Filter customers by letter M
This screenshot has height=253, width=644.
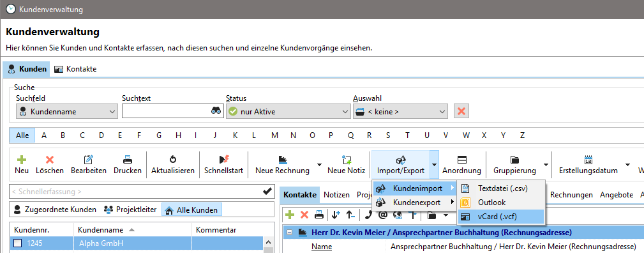(274, 135)
